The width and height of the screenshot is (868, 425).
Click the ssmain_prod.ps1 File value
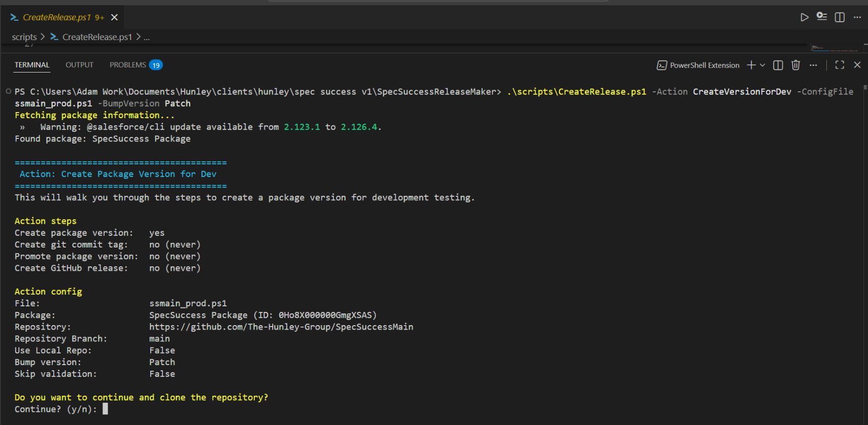(188, 303)
